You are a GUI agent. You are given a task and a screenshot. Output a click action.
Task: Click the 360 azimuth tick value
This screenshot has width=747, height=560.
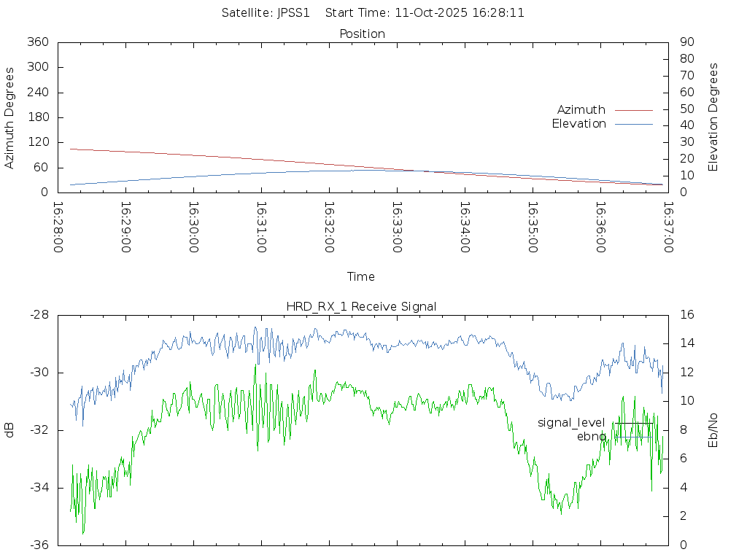[37, 42]
